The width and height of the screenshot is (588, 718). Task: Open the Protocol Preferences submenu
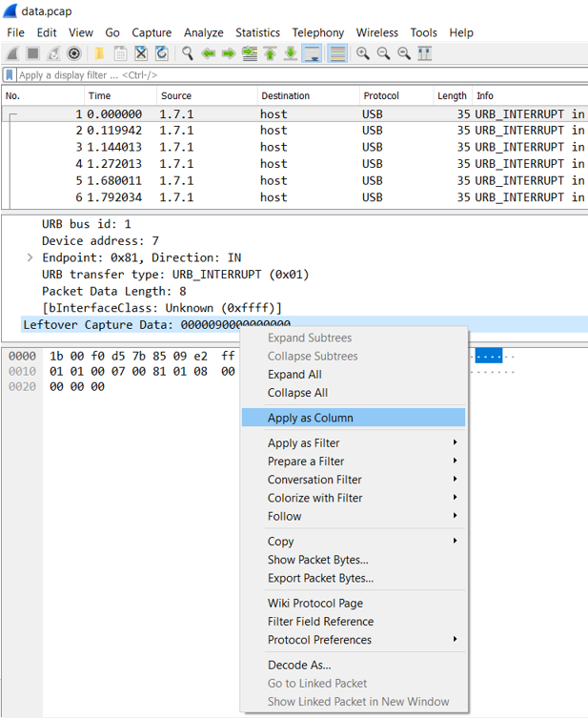(x=354, y=640)
